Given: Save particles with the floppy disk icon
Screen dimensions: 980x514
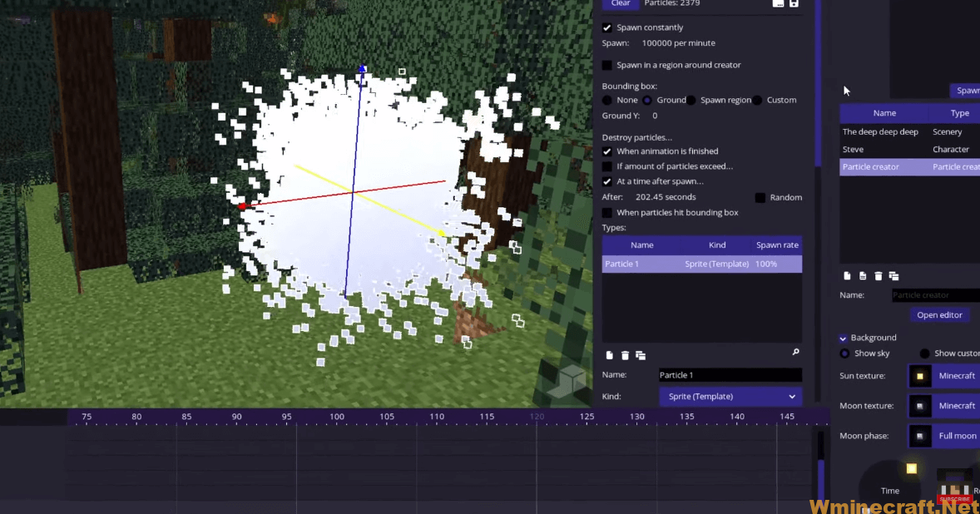Looking at the screenshot, I should point(794,4).
